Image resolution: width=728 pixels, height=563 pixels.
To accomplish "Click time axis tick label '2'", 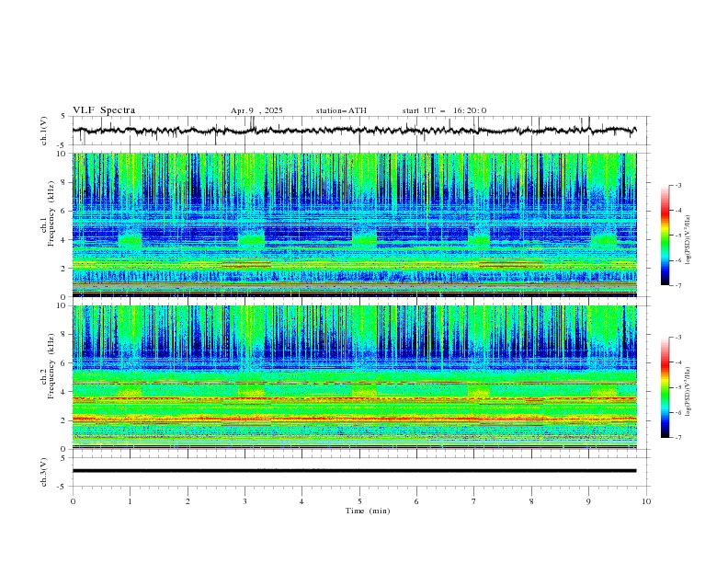I will [x=188, y=501].
